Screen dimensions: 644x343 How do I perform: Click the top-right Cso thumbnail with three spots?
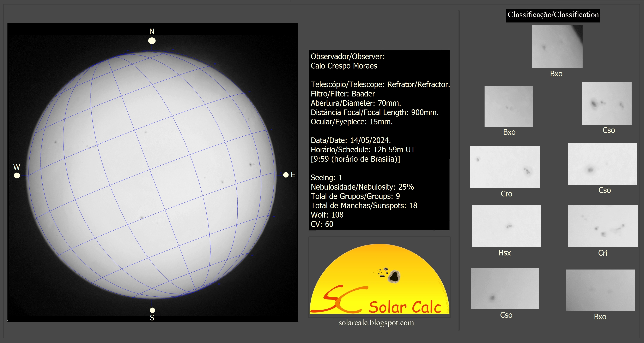tap(607, 103)
